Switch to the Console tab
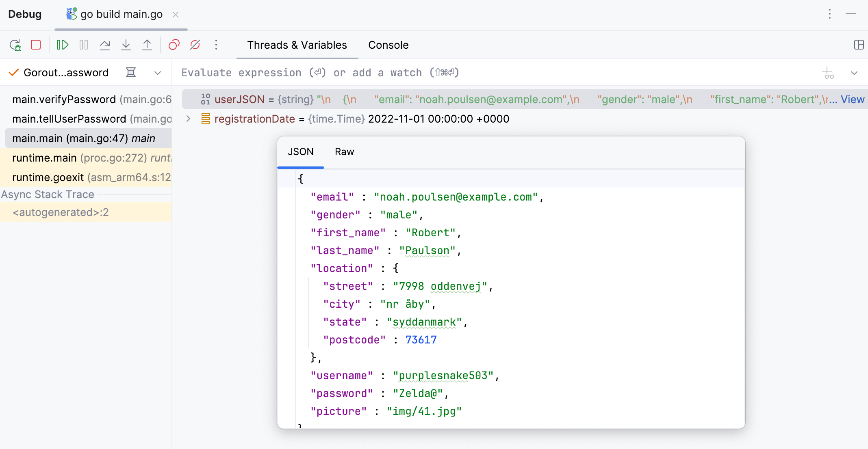Viewport: 868px width, 449px height. coord(388,45)
